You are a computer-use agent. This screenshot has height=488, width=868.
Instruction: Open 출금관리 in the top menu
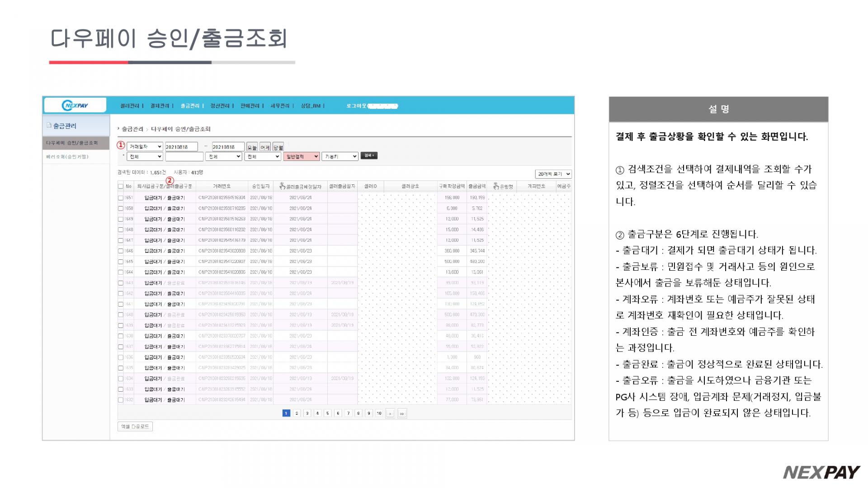tap(190, 106)
